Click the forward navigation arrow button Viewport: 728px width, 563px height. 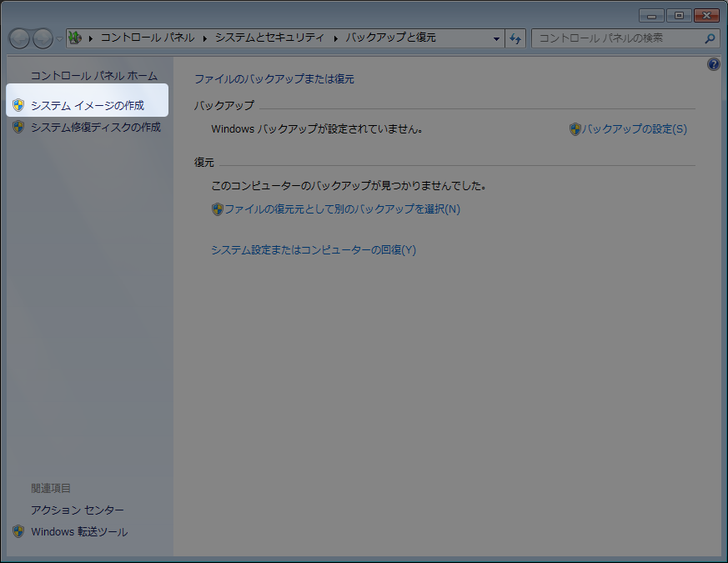(43, 38)
